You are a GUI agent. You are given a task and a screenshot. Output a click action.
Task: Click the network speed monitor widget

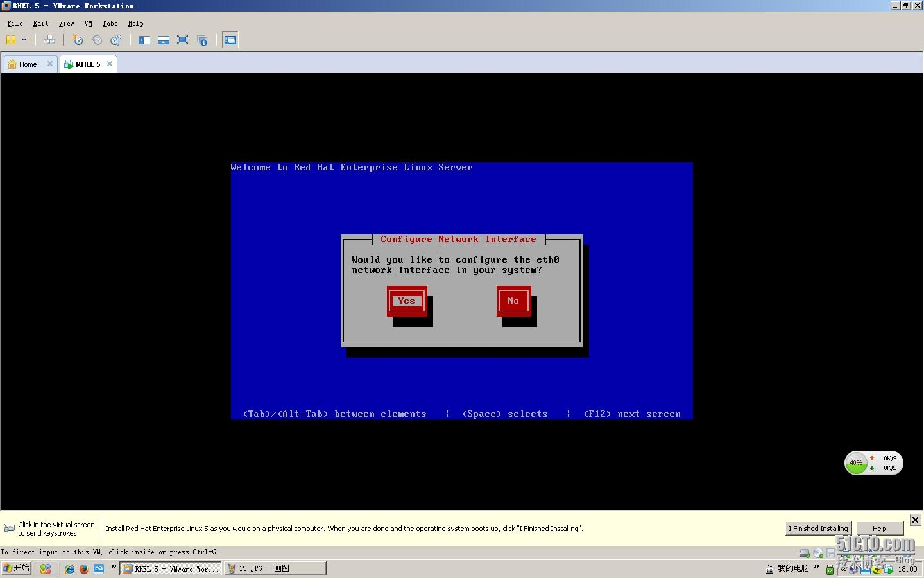pos(874,463)
